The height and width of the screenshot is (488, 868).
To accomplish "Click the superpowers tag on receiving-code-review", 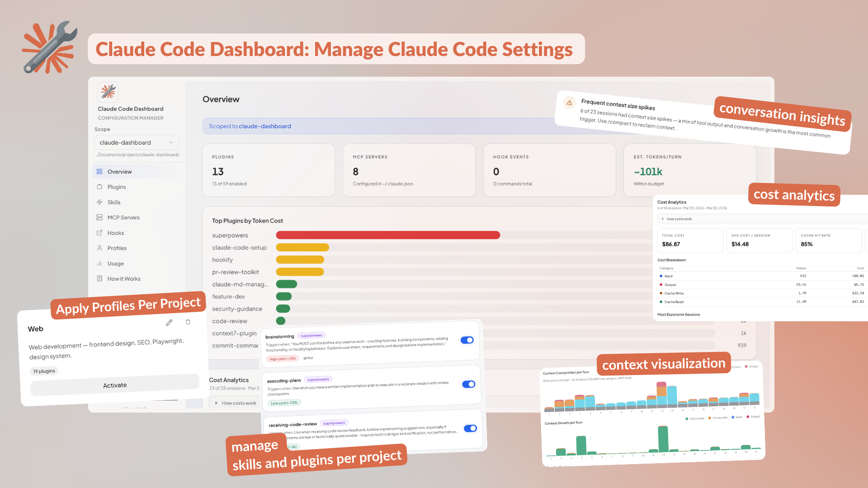I will (334, 423).
